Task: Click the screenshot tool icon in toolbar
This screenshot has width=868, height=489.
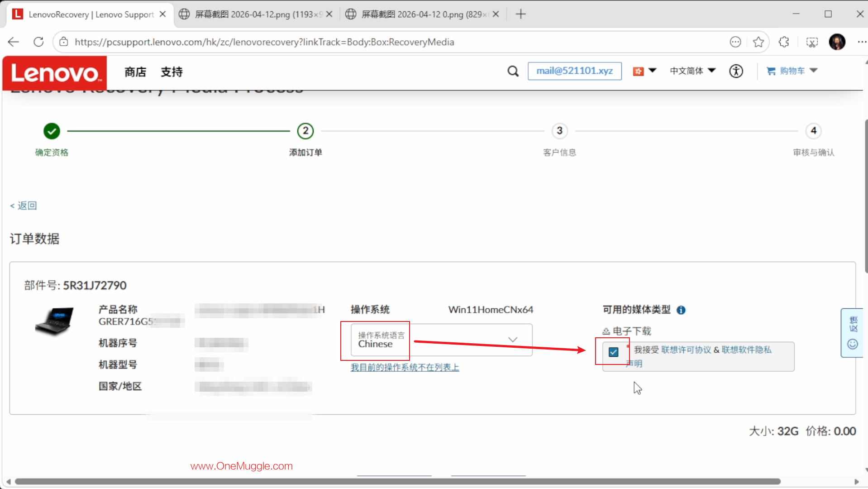Action: [812, 42]
